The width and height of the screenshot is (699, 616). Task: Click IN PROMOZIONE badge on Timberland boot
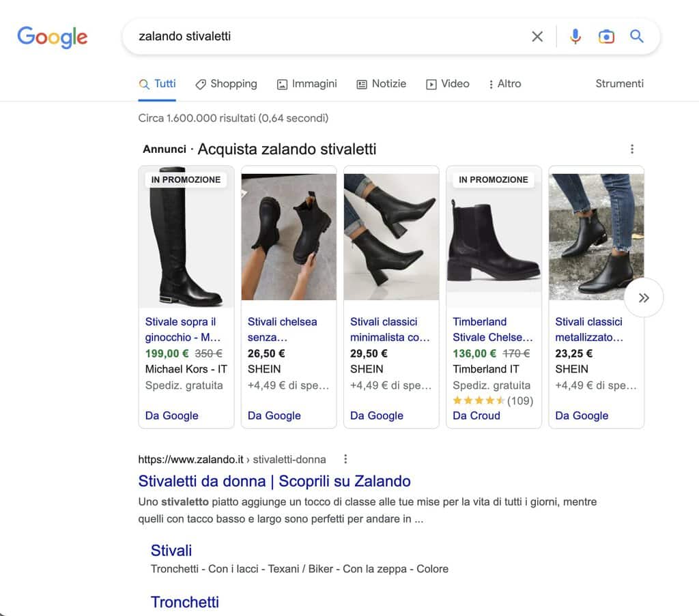(x=494, y=179)
